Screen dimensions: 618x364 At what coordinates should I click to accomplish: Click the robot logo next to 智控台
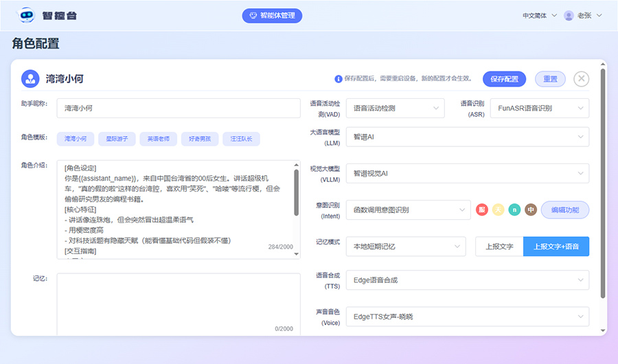[x=25, y=15]
